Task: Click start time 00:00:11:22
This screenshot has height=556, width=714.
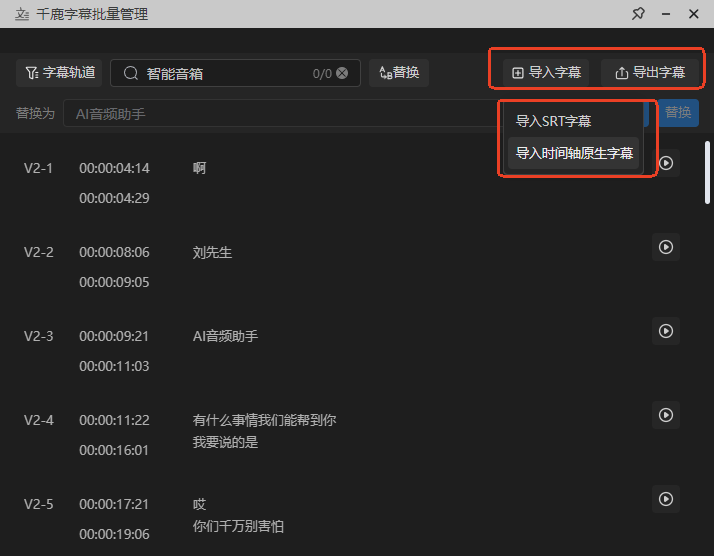Action: coord(114,420)
